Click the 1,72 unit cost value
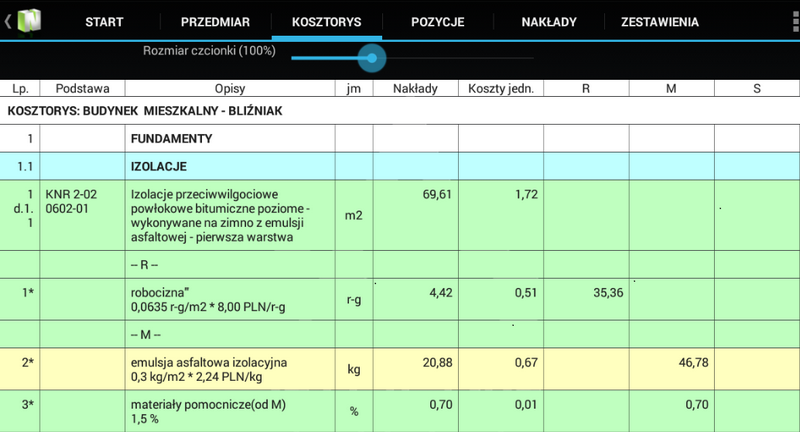This screenshot has width=800, height=432. (527, 194)
